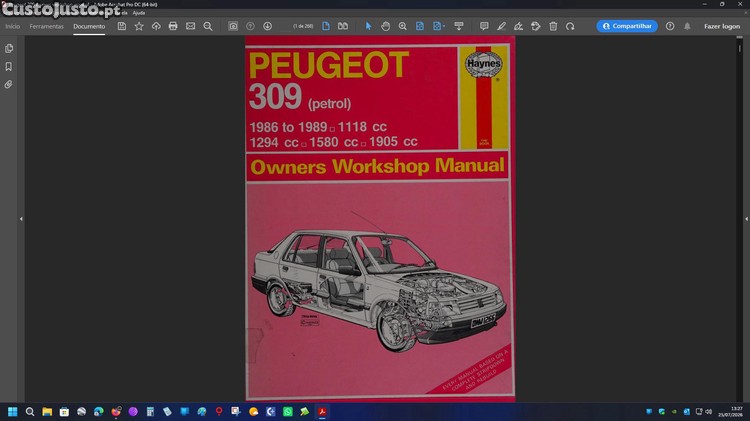Click Fazer logon to sign in

[722, 26]
